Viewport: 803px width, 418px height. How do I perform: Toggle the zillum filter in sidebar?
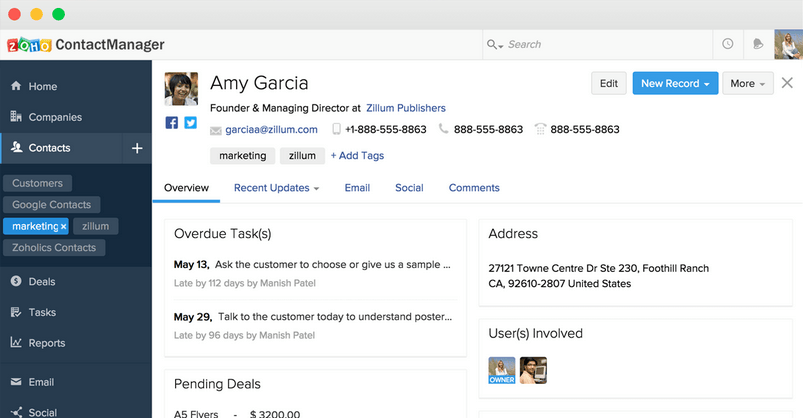pos(96,227)
